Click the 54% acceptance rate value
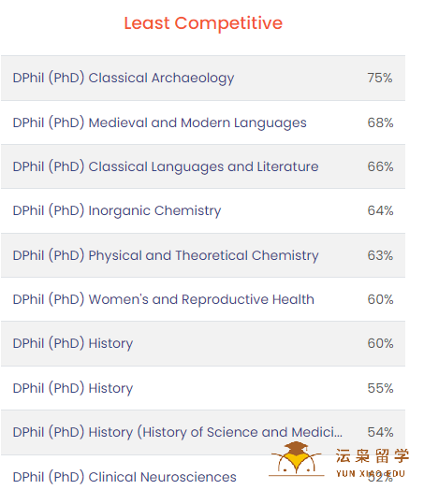424x504 pixels. pos(380,432)
